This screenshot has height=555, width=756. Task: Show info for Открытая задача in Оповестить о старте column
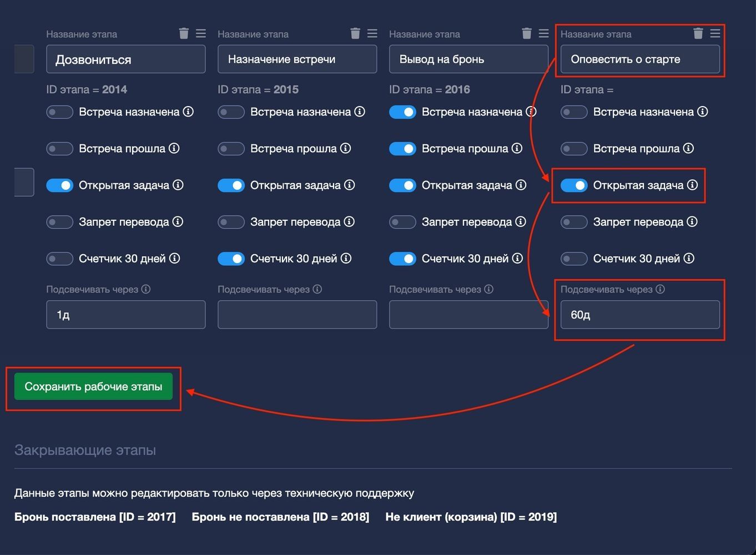pos(693,185)
